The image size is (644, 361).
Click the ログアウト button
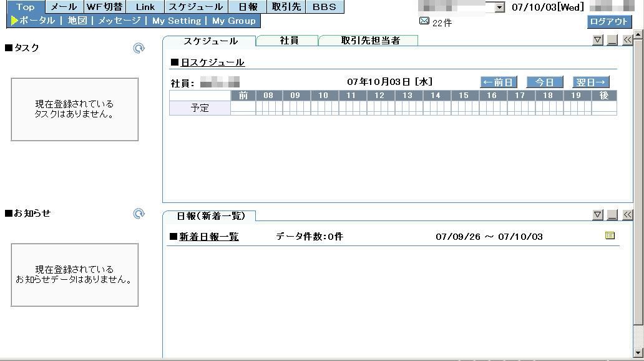tap(608, 22)
